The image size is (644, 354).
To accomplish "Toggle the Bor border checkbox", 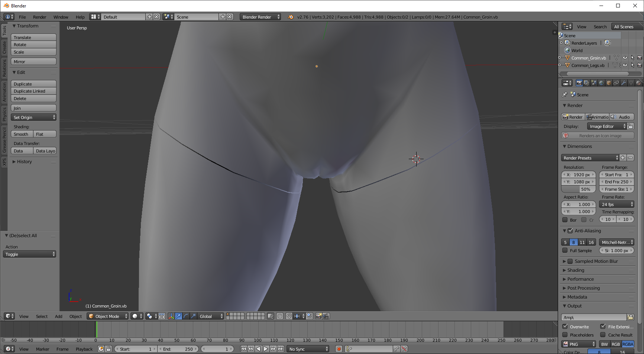I will point(565,220).
